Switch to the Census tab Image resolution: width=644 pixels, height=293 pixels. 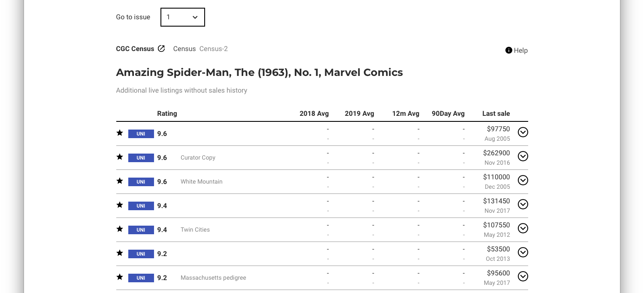(x=184, y=49)
